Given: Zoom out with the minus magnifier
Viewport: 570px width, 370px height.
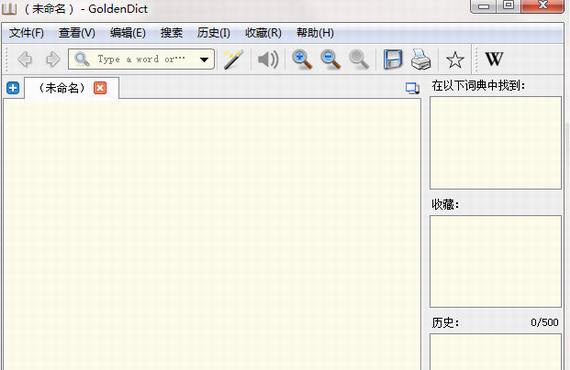Looking at the screenshot, I should (x=330, y=59).
